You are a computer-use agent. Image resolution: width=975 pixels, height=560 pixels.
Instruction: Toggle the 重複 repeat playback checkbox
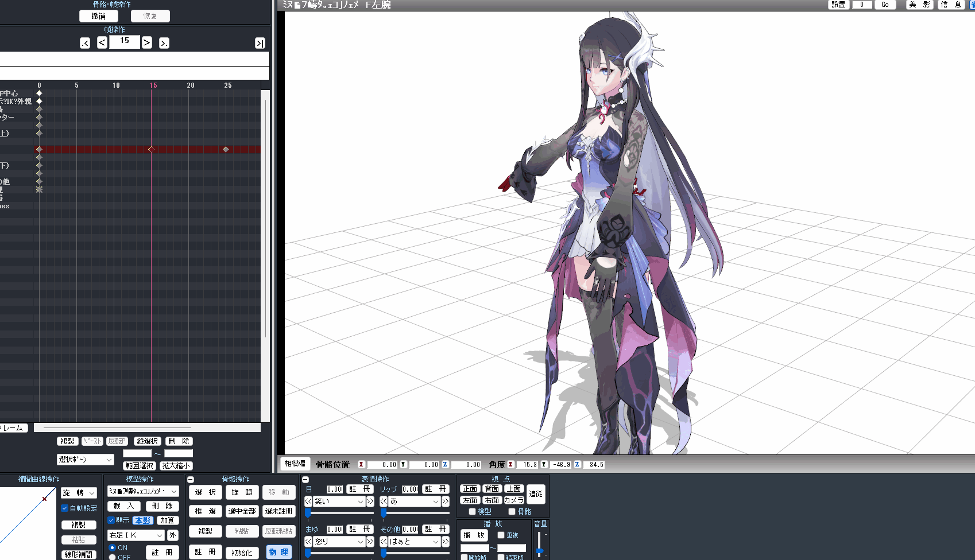click(501, 535)
